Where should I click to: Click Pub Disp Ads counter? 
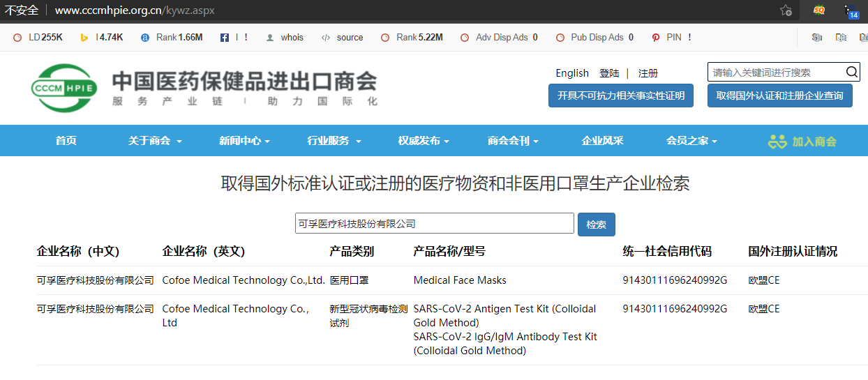coord(594,38)
